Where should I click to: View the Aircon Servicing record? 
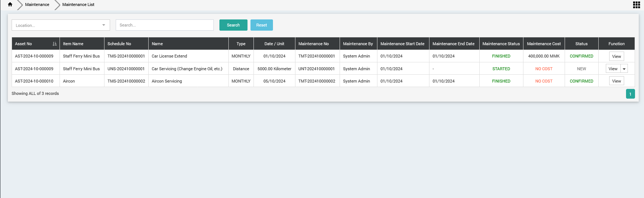(616, 81)
